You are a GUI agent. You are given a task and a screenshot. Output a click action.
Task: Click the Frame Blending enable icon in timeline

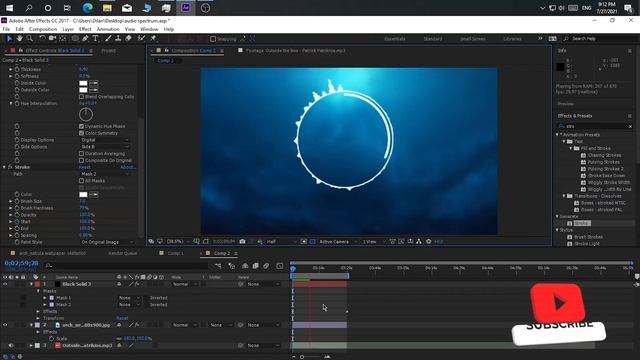tap(256, 266)
